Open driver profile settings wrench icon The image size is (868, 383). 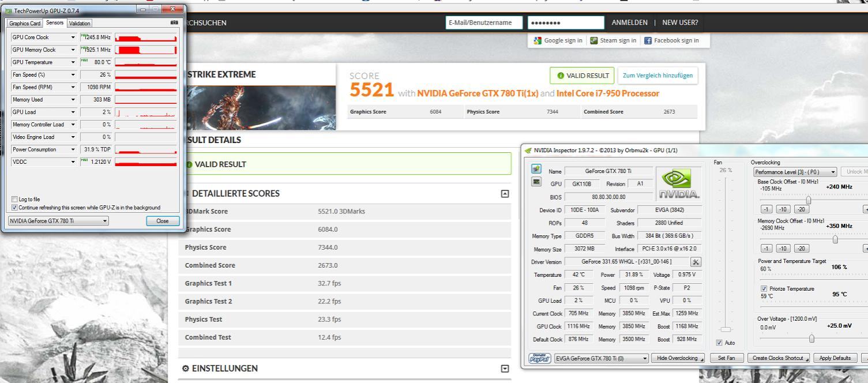(696, 262)
